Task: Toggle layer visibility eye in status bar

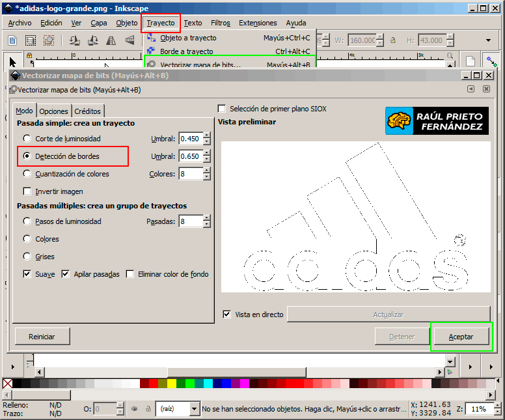Action: point(135,409)
